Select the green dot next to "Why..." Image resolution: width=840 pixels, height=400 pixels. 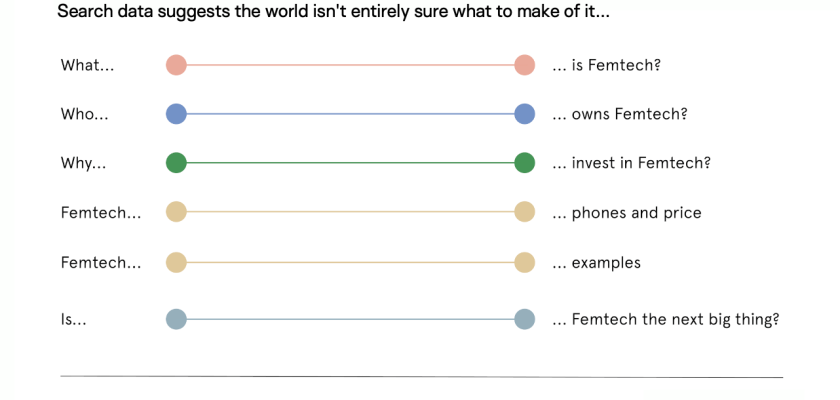(x=176, y=163)
